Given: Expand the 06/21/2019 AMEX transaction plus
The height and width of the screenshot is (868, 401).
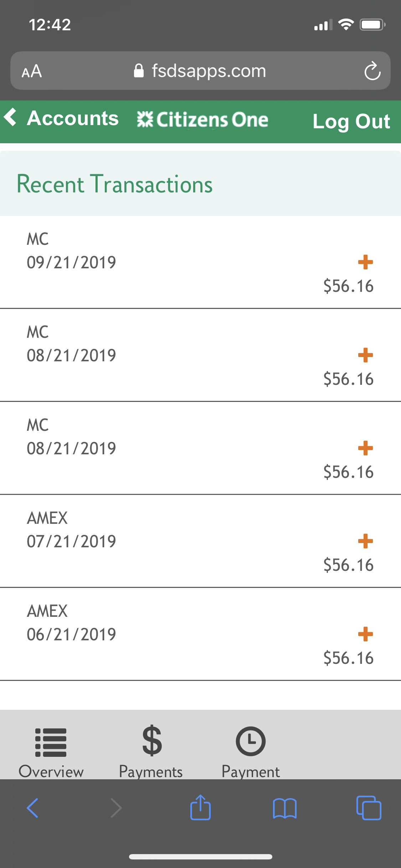Looking at the screenshot, I should tap(365, 634).
